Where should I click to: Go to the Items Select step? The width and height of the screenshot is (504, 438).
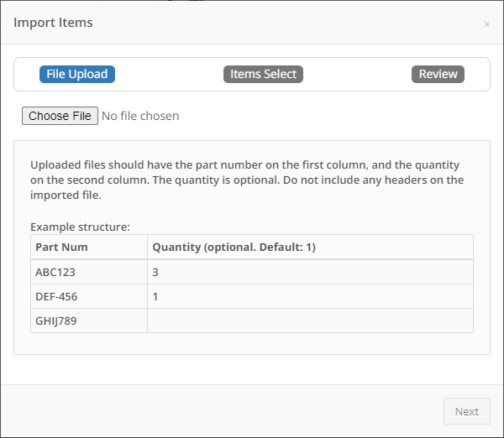coord(263,74)
